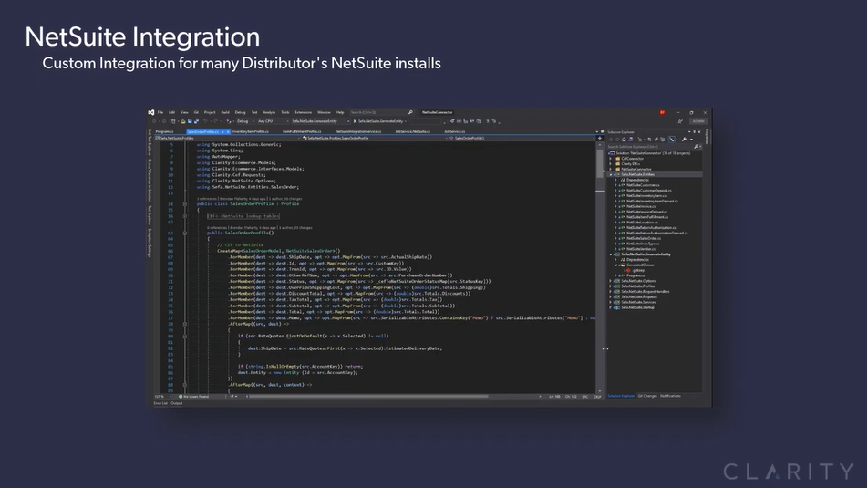The width and height of the screenshot is (868, 488).
Task: Click the Solution Explorer pin icon
Action: 694,132
